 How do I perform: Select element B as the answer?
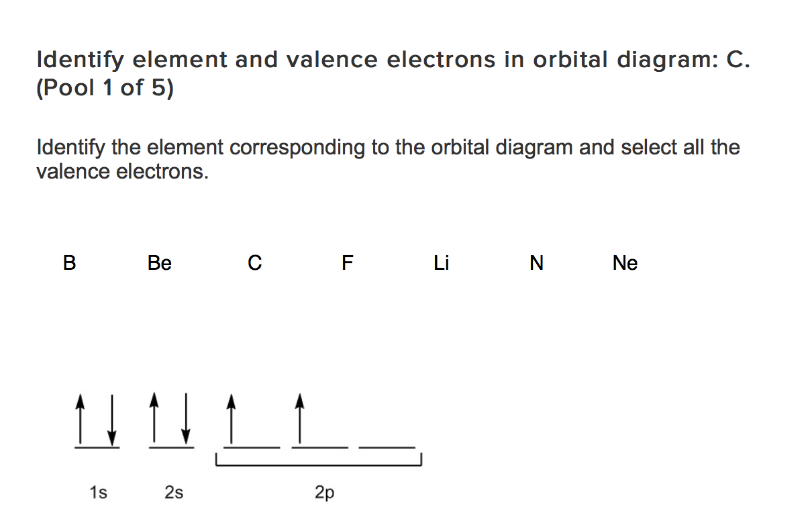pos(69,263)
